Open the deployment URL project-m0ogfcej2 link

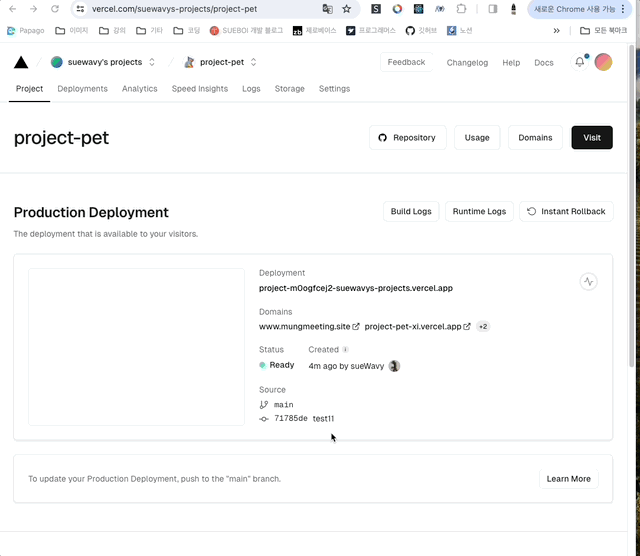(x=356, y=288)
